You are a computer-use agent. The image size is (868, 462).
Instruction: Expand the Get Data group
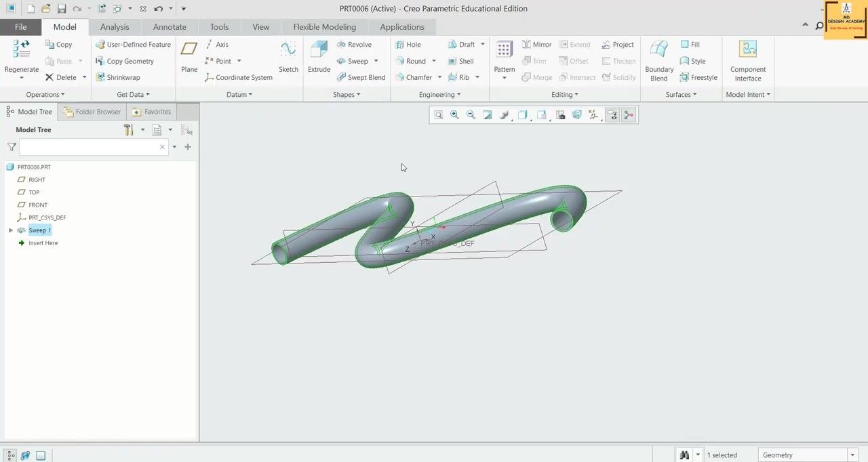[133, 95]
